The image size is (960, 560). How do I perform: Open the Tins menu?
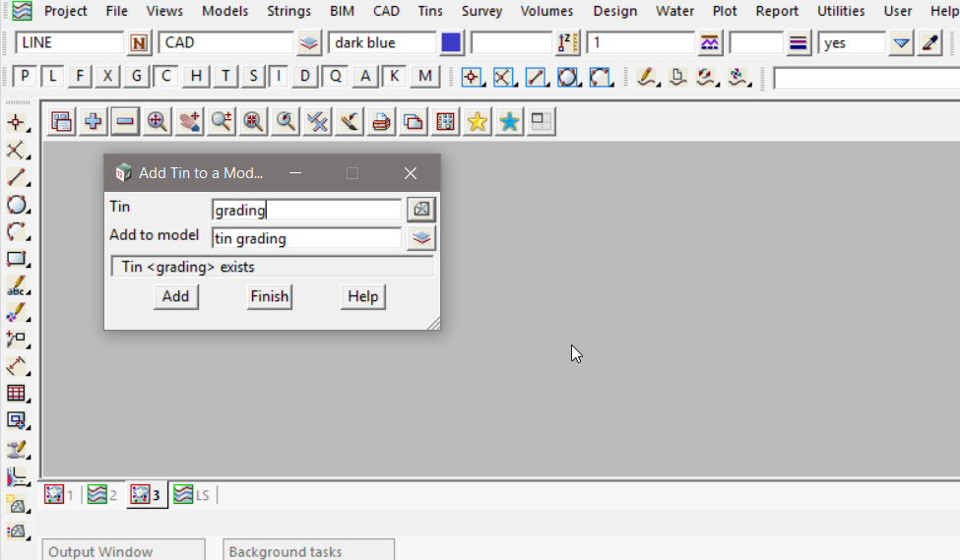click(x=430, y=11)
